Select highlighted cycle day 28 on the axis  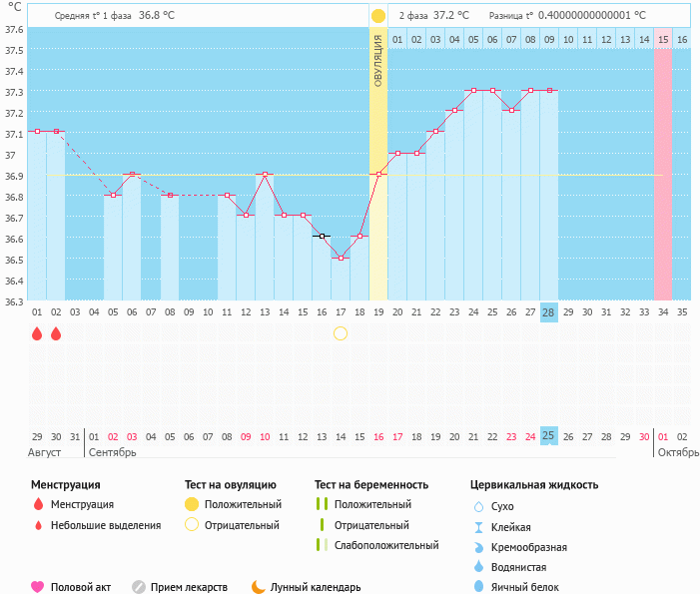pos(548,312)
